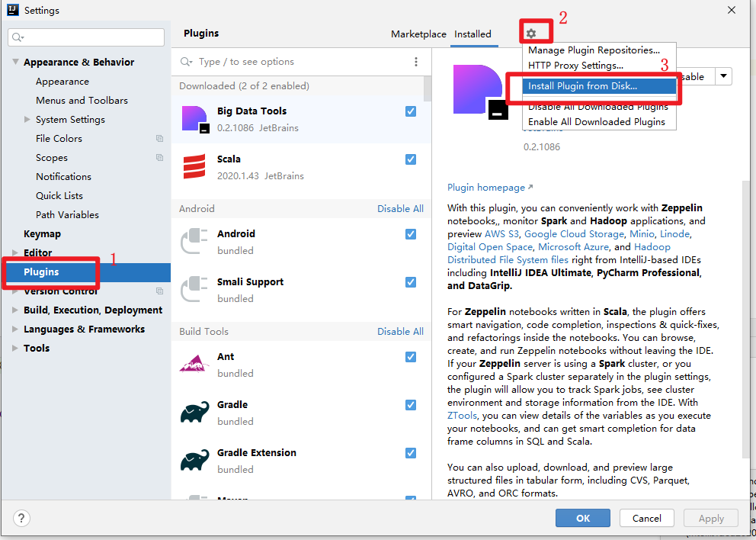The width and height of the screenshot is (756, 540).
Task: Click the OK button
Action: pos(583,518)
